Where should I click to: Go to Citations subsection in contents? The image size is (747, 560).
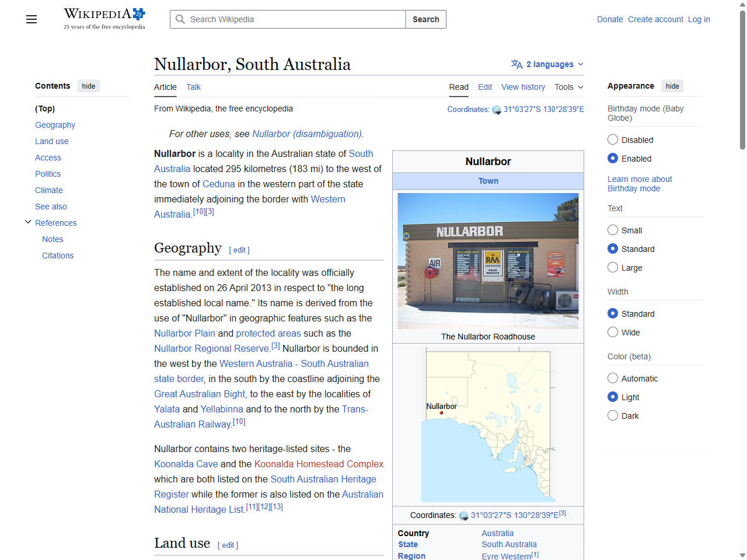coord(58,256)
